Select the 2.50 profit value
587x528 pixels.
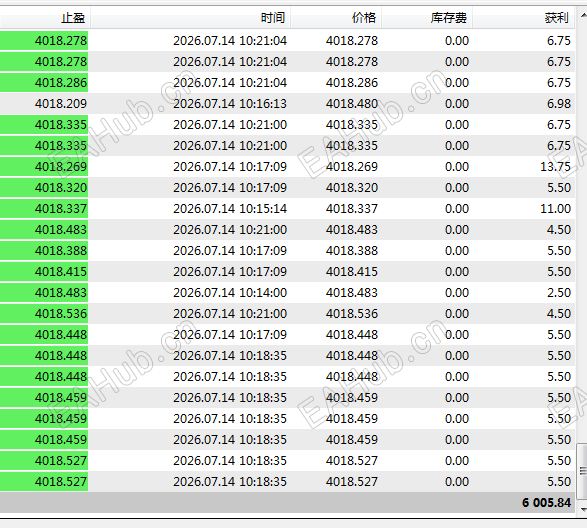pyautogui.click(x=559, y=292)
